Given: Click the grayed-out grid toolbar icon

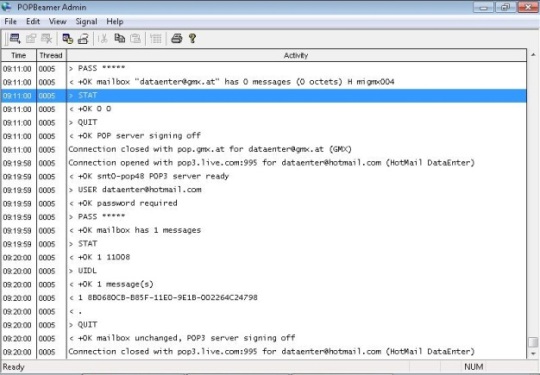Looking at the screenshot, I should 156,39.
